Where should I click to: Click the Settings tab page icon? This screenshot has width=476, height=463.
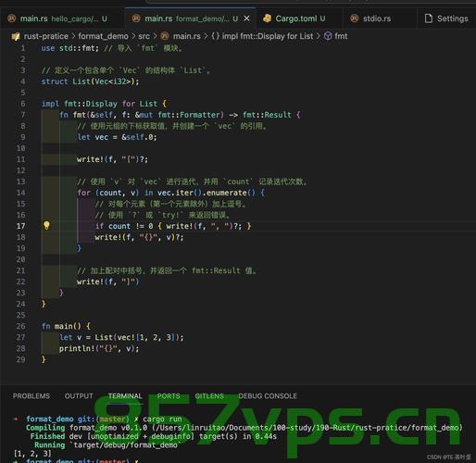coord(429,19)
